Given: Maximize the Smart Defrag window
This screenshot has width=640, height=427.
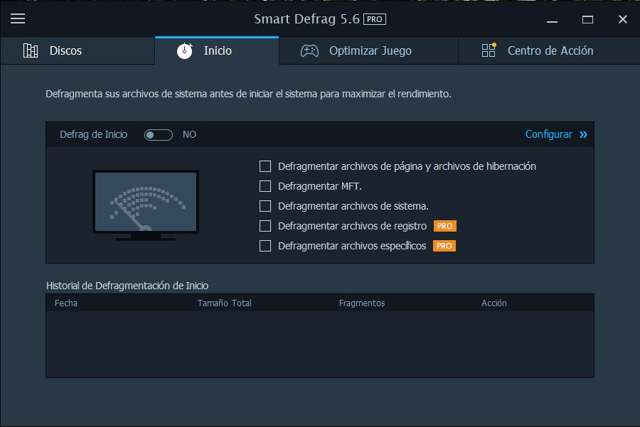Looking at the screenshot, I should (587, 19).
